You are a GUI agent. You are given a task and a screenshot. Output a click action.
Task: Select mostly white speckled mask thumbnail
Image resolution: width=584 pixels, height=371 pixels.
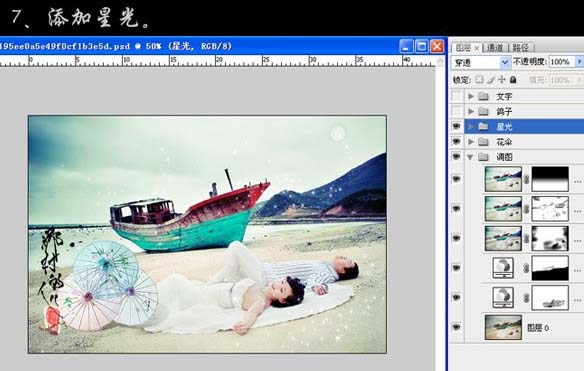(x=550, y=209)
